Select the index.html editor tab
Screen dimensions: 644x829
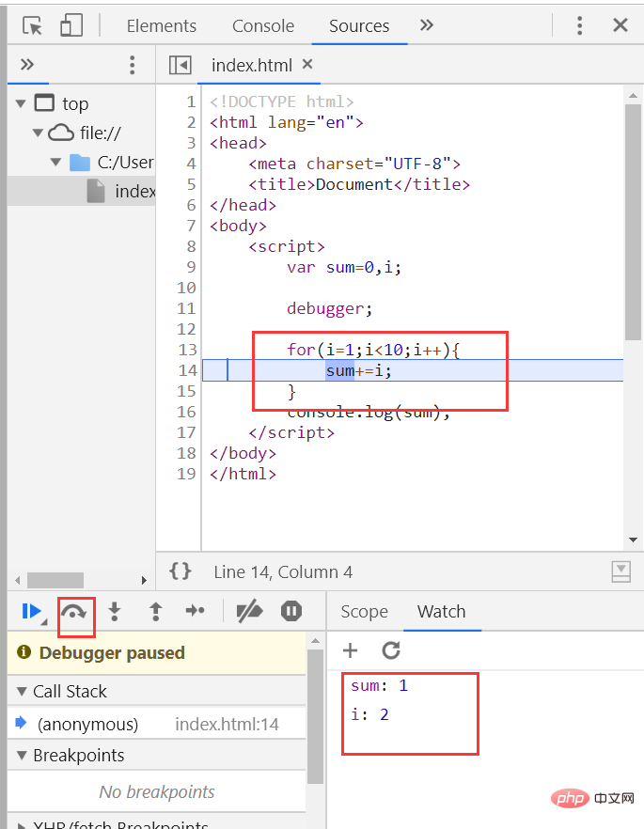click(252, 65)
